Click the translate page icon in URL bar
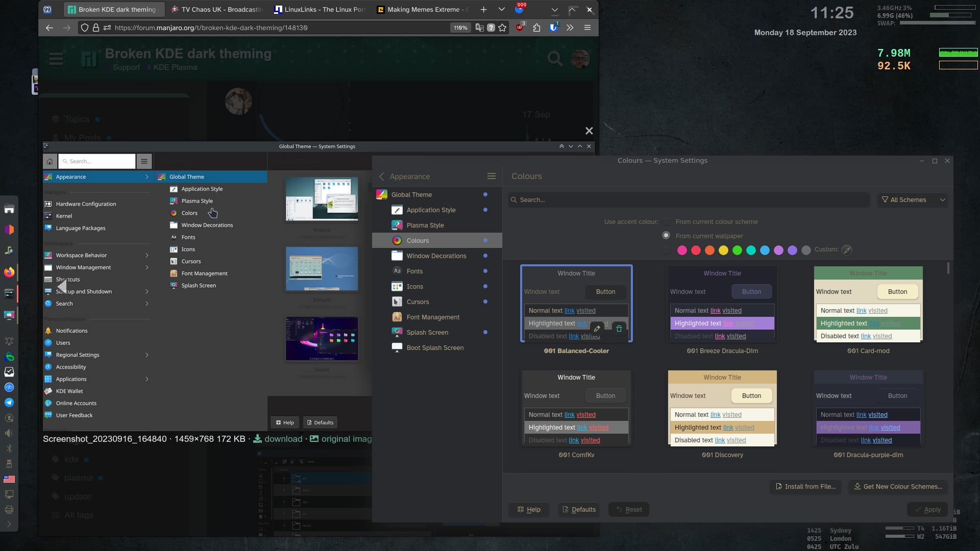Image resolution: width=980 pixels, height=551 pixels. pos(479,28)
